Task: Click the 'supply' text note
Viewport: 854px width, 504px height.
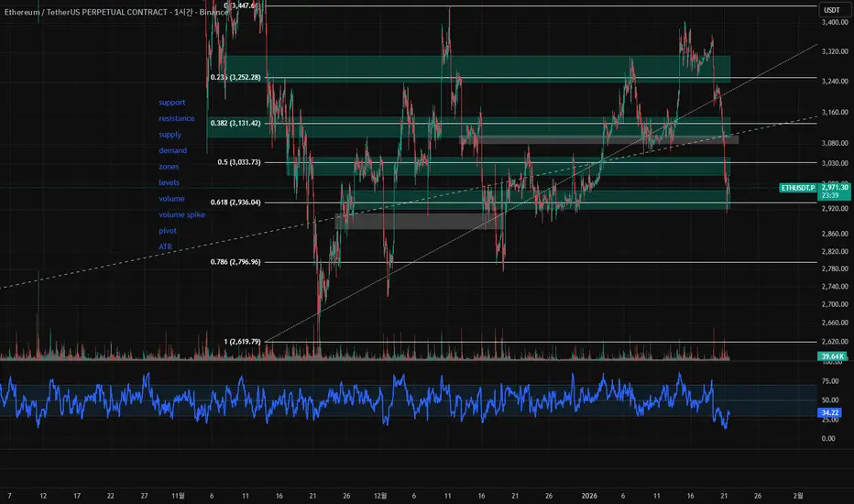Action: [170, 135]
